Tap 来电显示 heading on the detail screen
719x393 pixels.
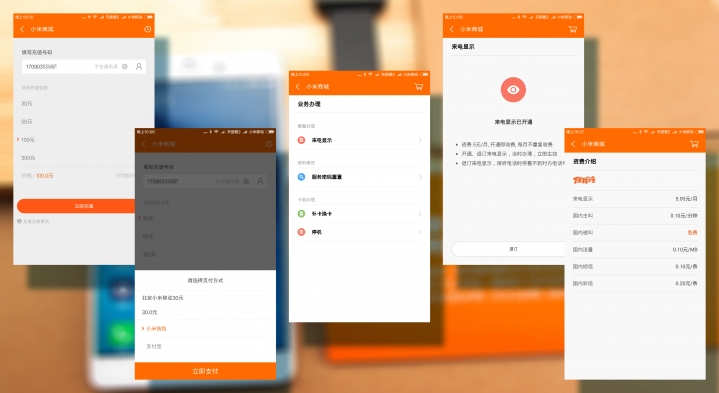pyautogui.click(x=463, y=47)
